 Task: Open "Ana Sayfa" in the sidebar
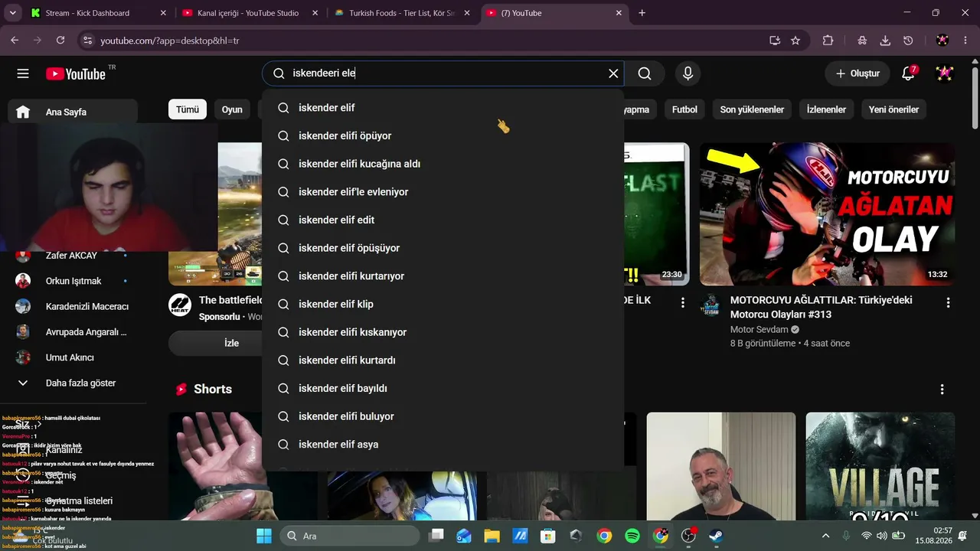(73, 112)
